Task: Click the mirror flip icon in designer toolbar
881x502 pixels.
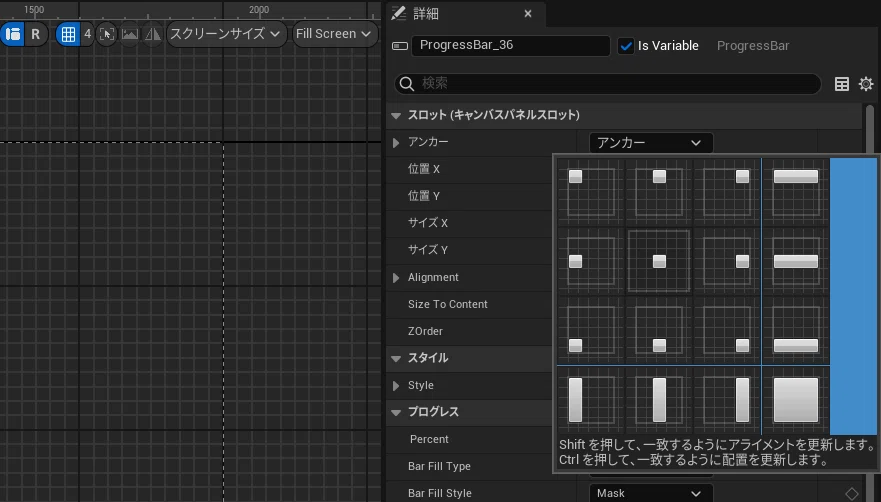Action: 152,34
